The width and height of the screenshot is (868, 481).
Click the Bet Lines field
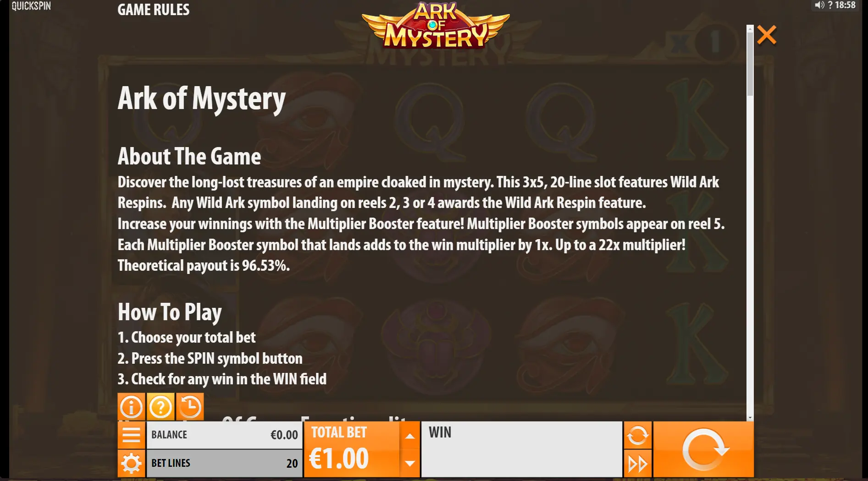pyautogui.click(x=224, y=463)
